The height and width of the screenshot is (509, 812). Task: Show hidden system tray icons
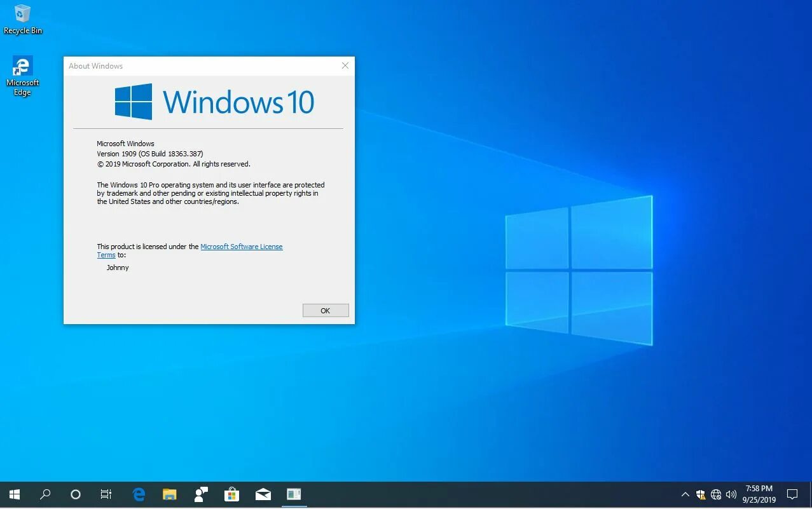[685, 494]
